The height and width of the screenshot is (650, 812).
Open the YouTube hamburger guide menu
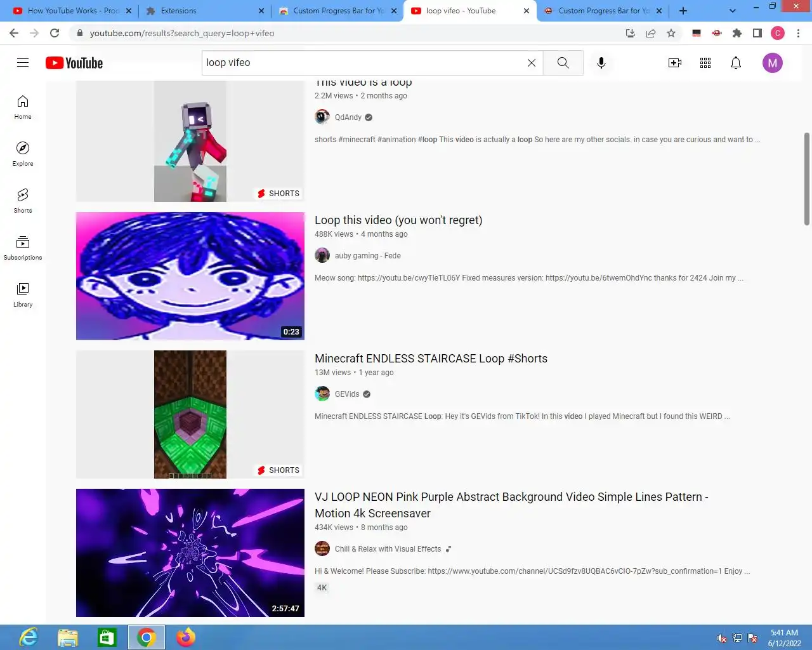23,63
